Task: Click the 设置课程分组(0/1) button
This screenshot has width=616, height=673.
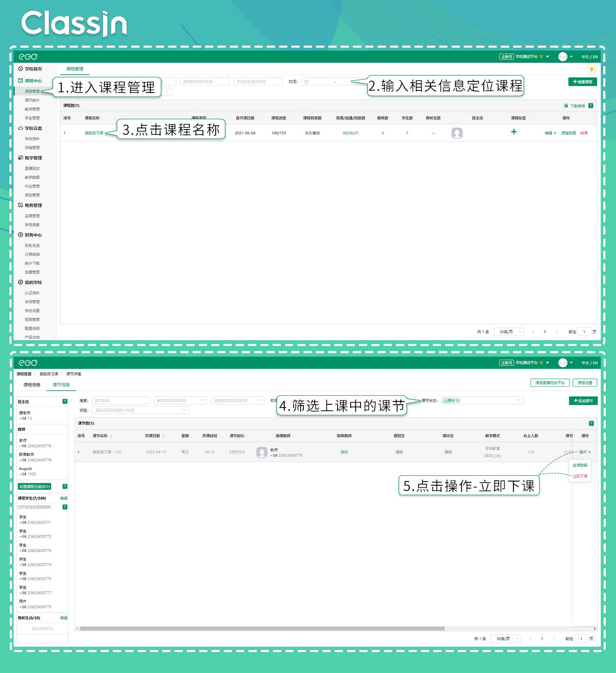Action: coord(34,486)
